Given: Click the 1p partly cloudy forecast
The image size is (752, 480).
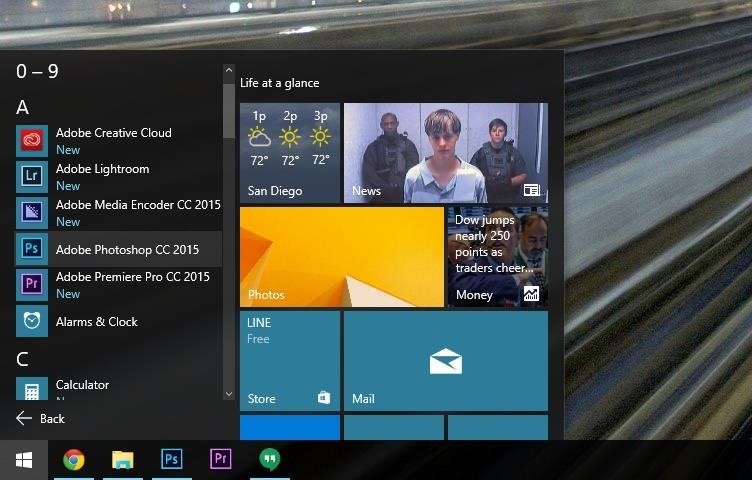Looking at the screenshot, I should (x=259, y=138).
